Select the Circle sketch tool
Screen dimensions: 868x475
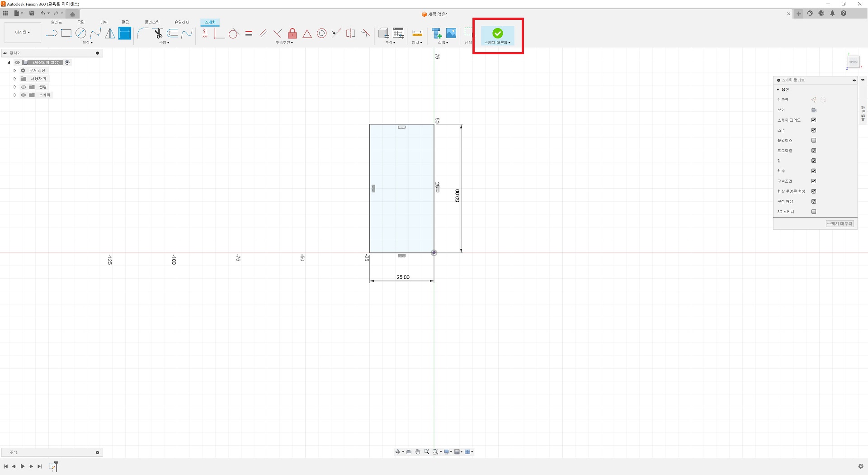[81, 33]
